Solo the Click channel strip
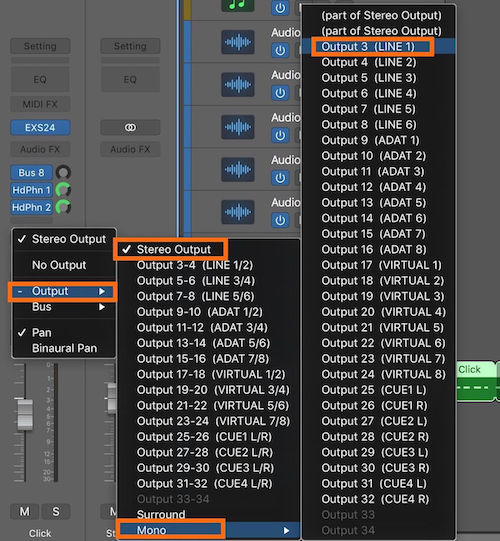The width and height of the screenshot is (500, 541). pyautogui.click(x=56, y=511)
